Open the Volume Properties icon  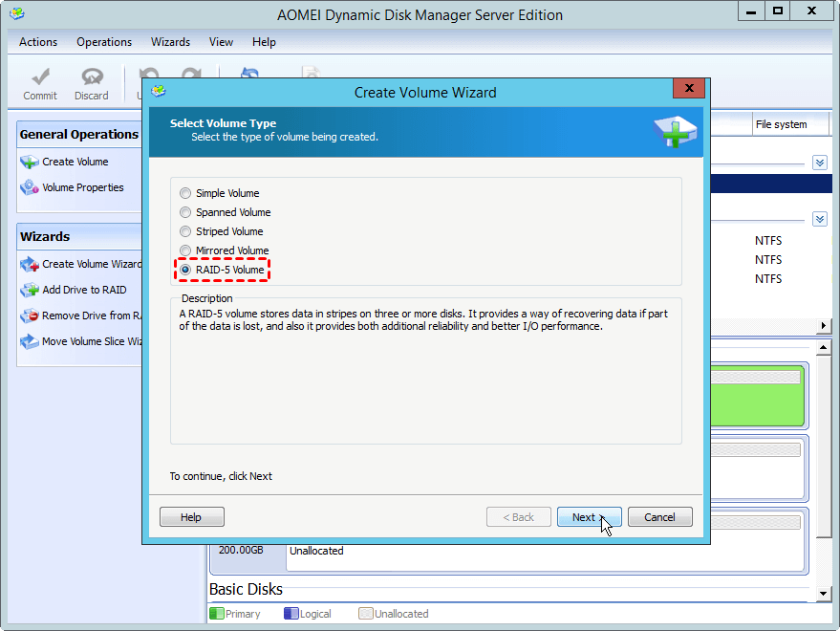30,187
